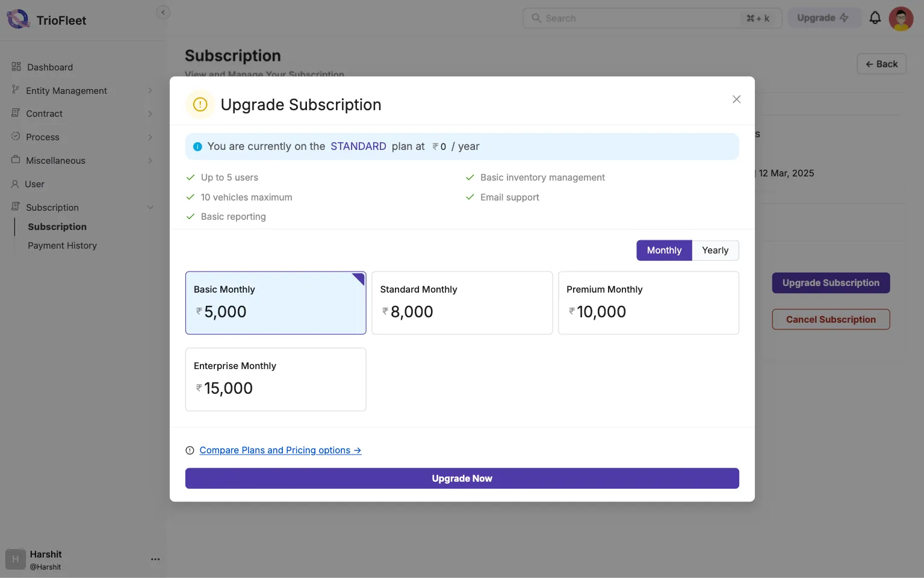Select the Subscription menu item

pos(57,226)
